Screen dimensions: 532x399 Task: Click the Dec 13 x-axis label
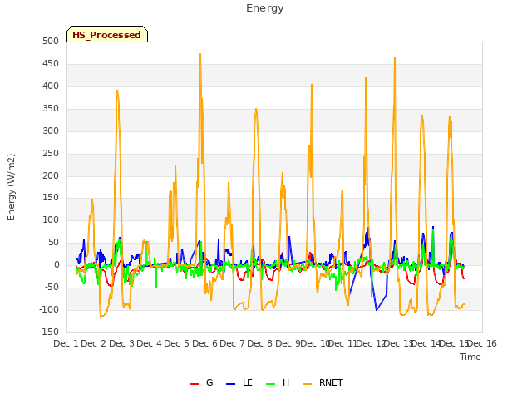click(399, 343)
